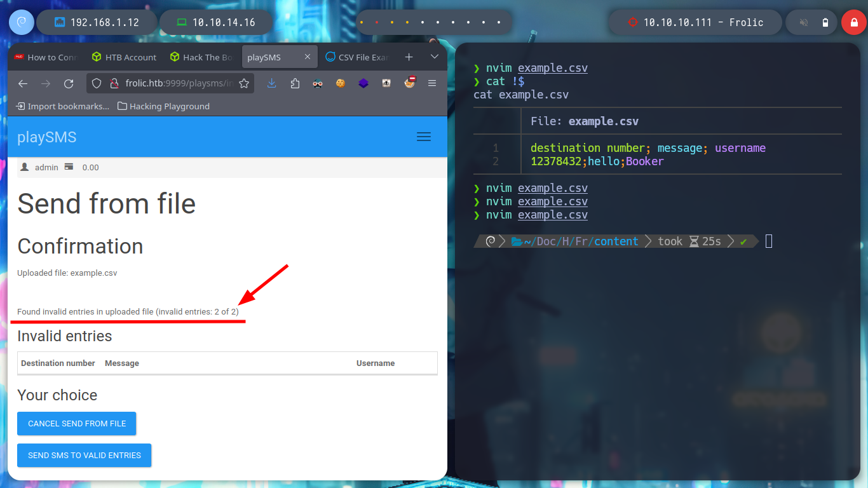Switch to the CSV File Exam tab
This screenshot has height=488, width=868.
(357, 57)
